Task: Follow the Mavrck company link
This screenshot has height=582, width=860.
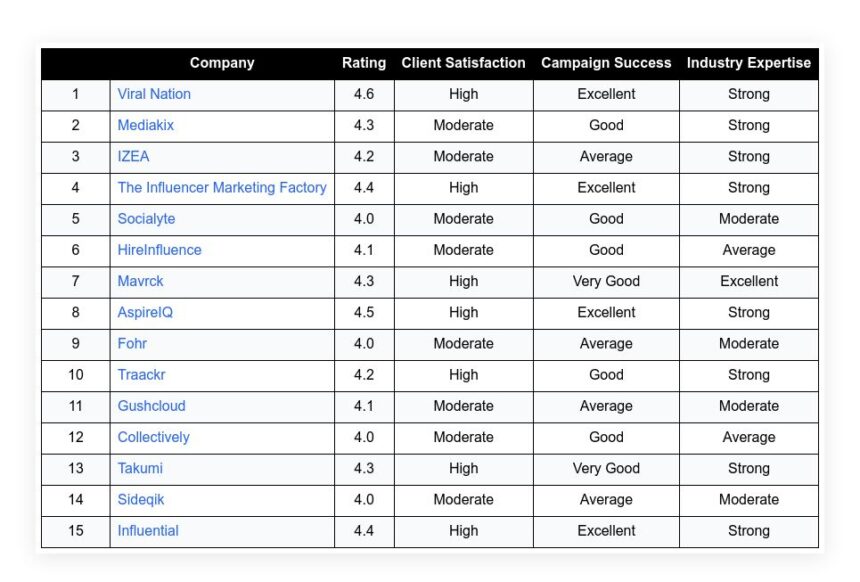Action: [x=140, y=281]
